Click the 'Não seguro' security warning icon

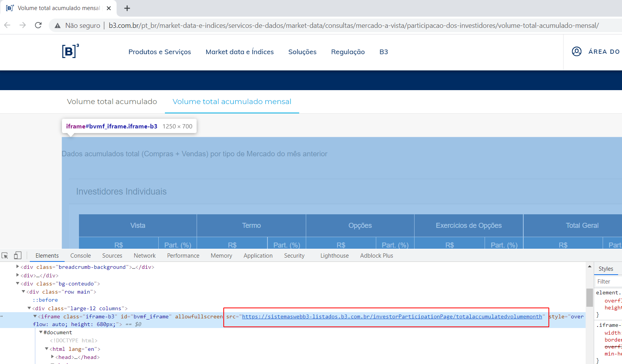(58, 26)
